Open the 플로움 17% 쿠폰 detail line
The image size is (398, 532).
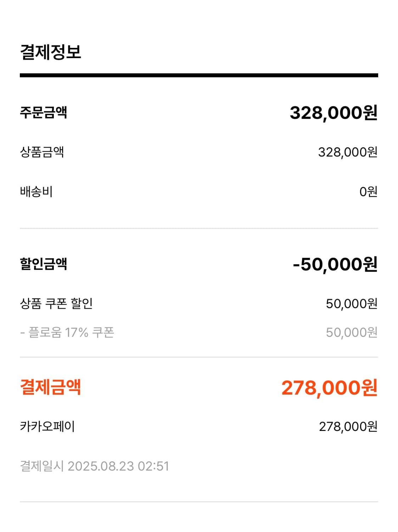(x=67, y=332)
